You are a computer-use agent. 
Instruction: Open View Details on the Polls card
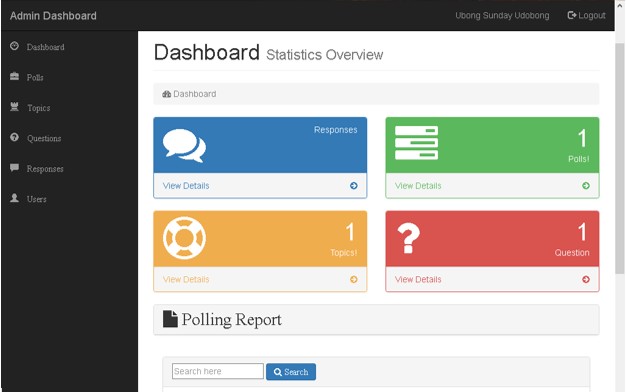(418, 186)
